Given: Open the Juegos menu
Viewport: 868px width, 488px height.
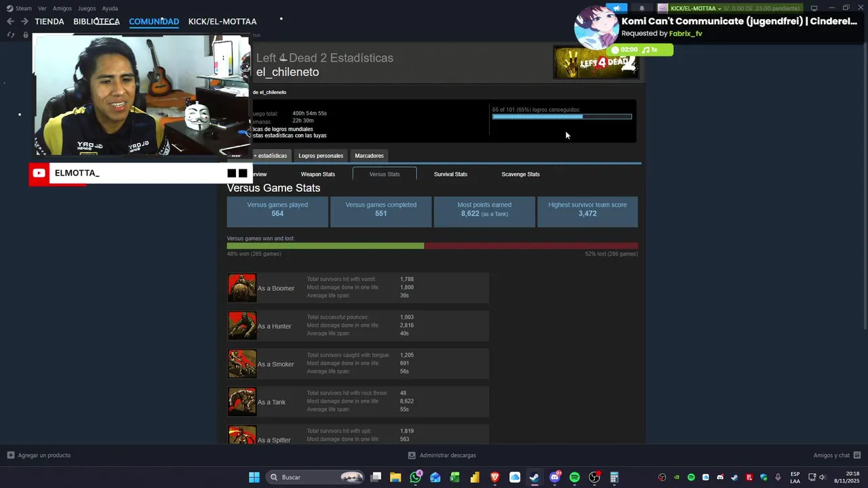Looking at the screenshot, I should (87, 8).
